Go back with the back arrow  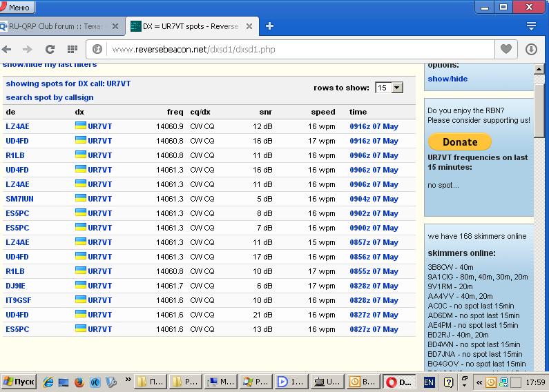point(7,50)
